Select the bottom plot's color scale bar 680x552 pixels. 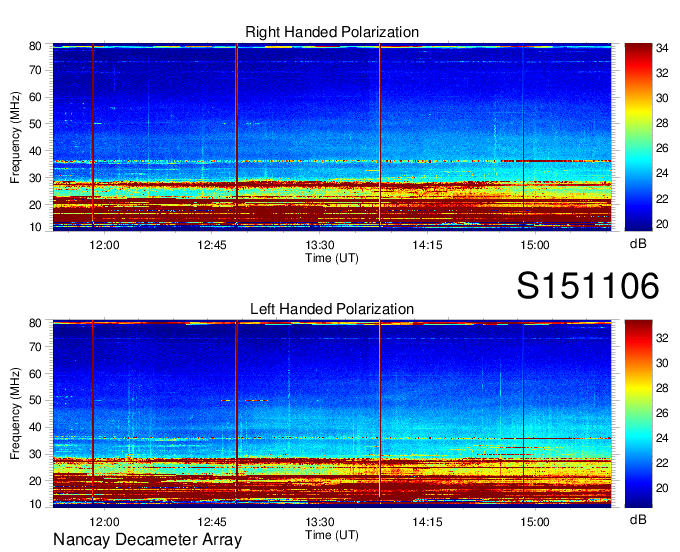[638, 414]
